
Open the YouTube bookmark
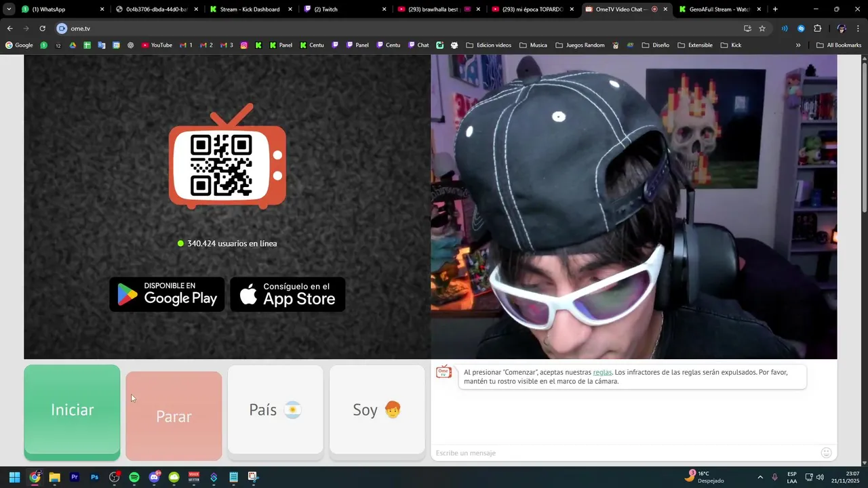[157, 45]
